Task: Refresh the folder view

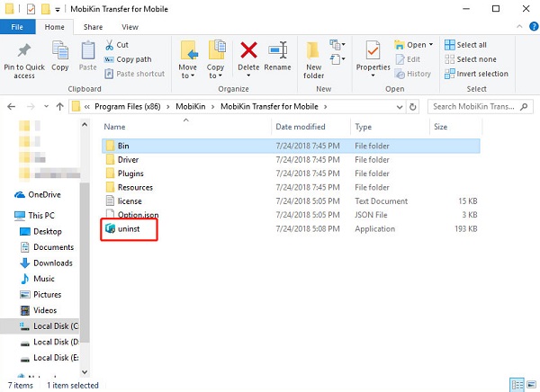Action: pyautogui.click(x=412, y=107)
